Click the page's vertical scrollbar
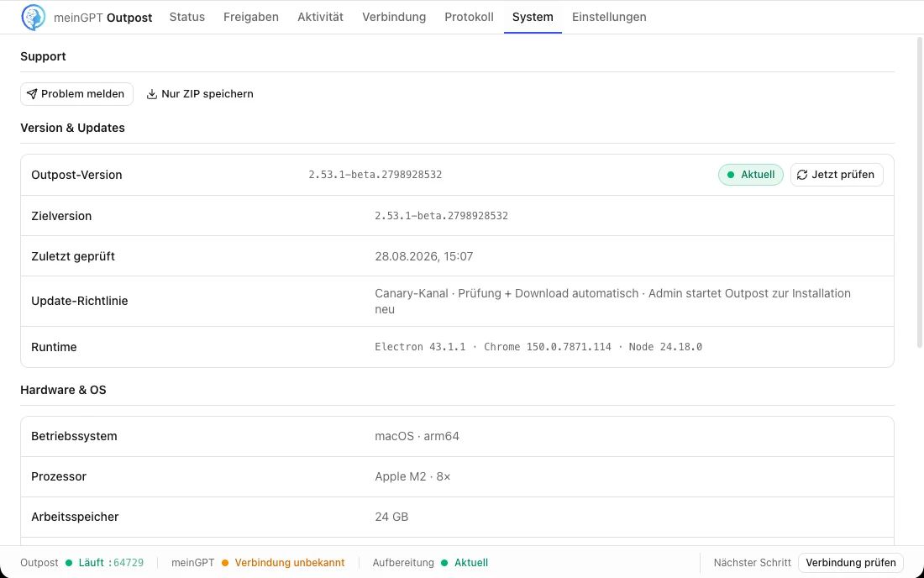 click(919, 192)
